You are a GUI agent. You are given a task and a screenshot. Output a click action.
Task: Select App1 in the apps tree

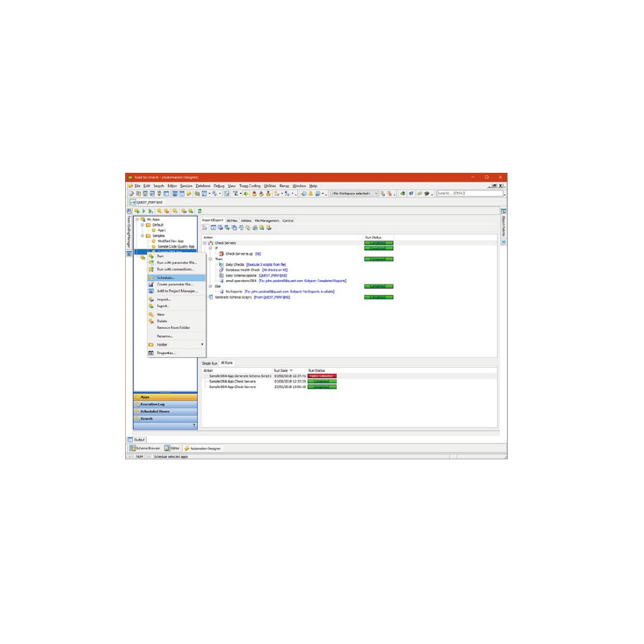[x=161, y=230]
